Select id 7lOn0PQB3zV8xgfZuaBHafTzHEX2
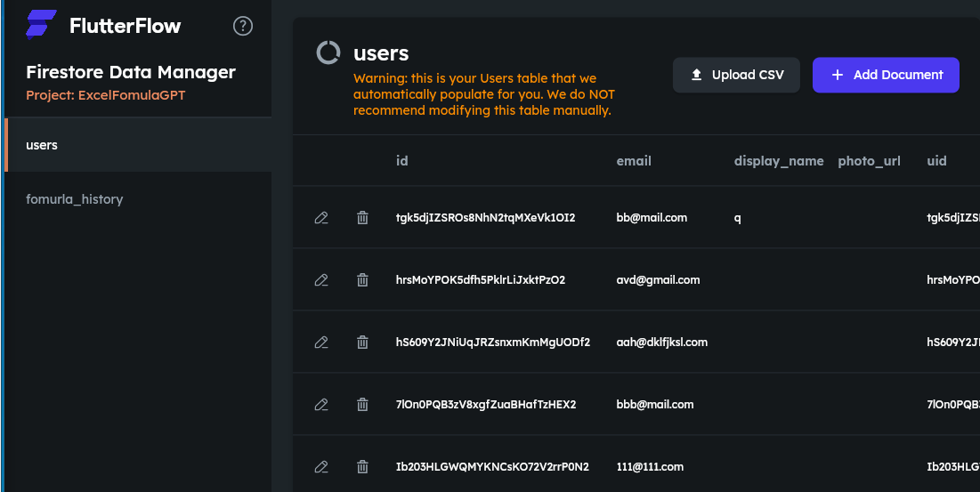The image size is (980, 492). tap(486, 405)
